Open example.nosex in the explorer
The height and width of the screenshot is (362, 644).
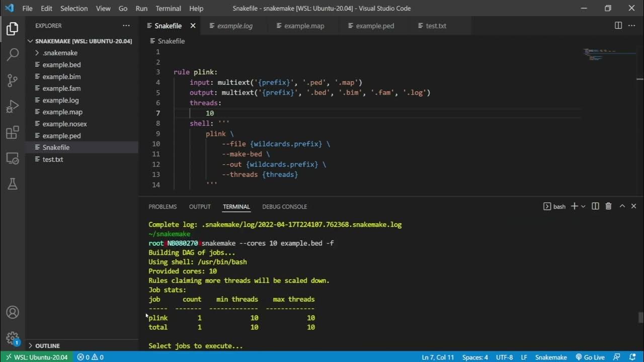[82, 124]
